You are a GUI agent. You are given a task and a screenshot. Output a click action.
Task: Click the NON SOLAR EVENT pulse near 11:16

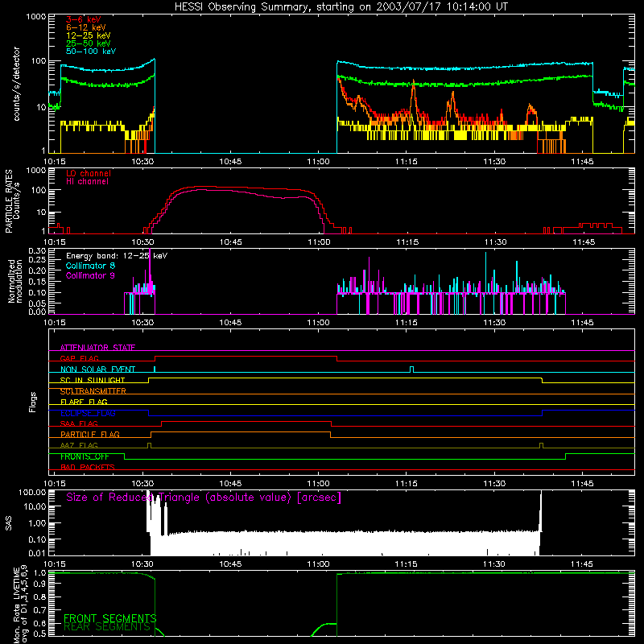pos(412,369)
